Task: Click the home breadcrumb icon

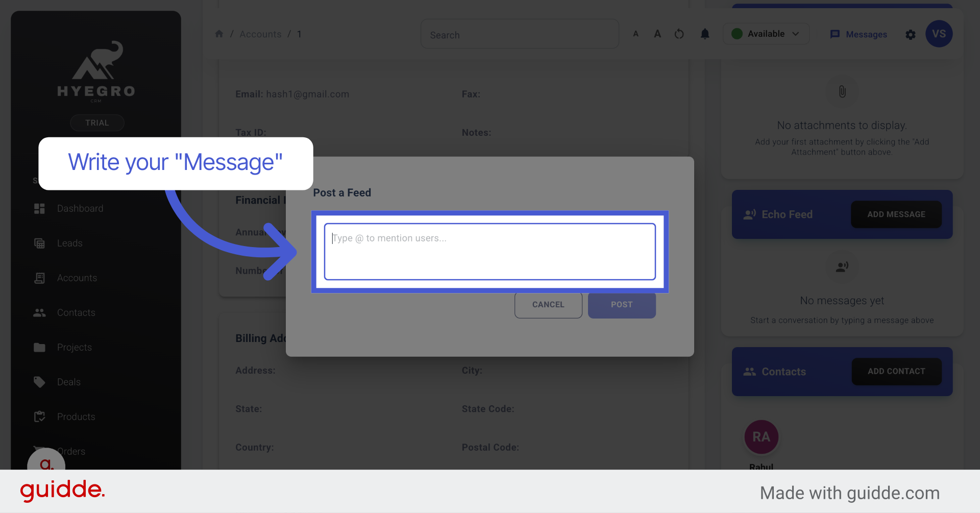Action: pos(219,34)
